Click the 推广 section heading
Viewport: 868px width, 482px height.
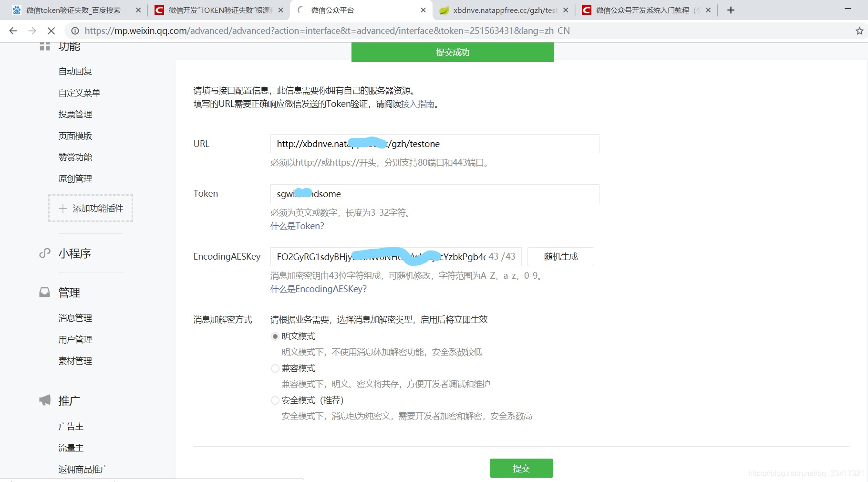(69, 401)
